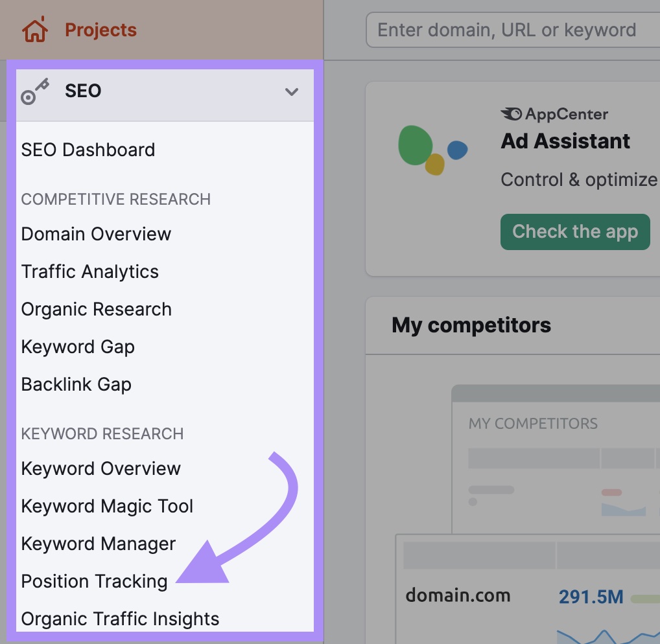
Task: Open Traffic Analytics
Action: [x=89, y=271]
